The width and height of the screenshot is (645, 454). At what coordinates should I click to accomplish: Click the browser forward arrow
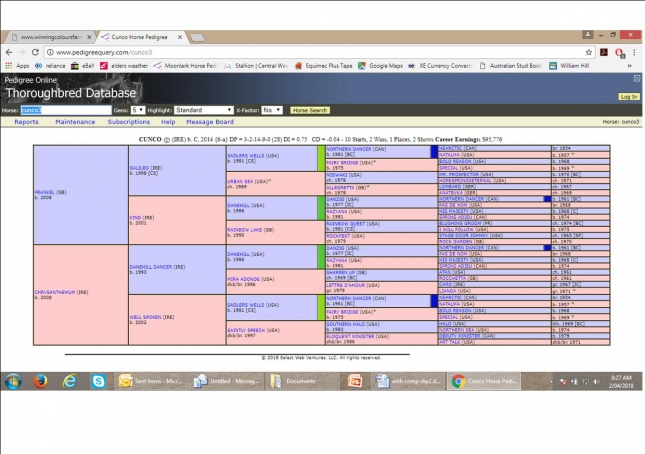[x=22, y=52]
